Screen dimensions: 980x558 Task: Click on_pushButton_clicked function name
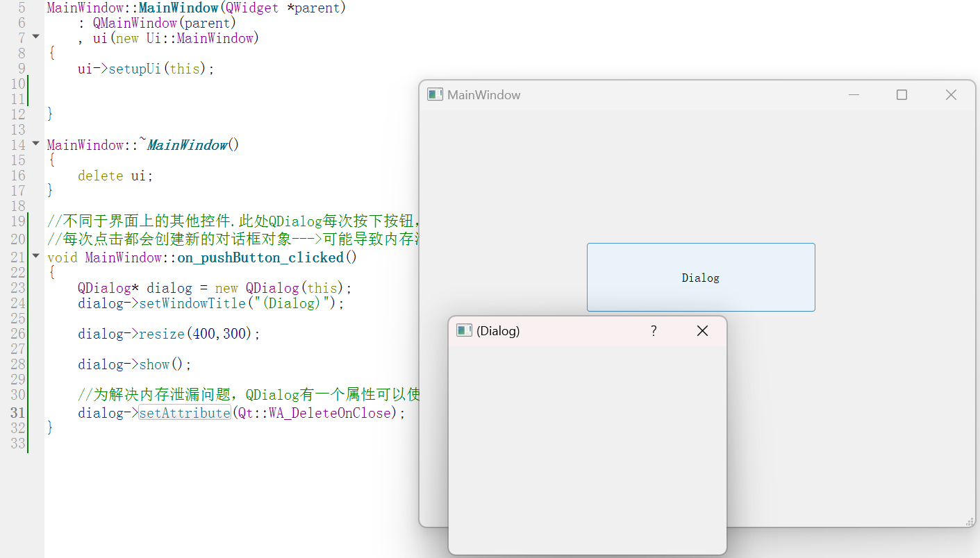pyautogui.click(x=261, y=257)
